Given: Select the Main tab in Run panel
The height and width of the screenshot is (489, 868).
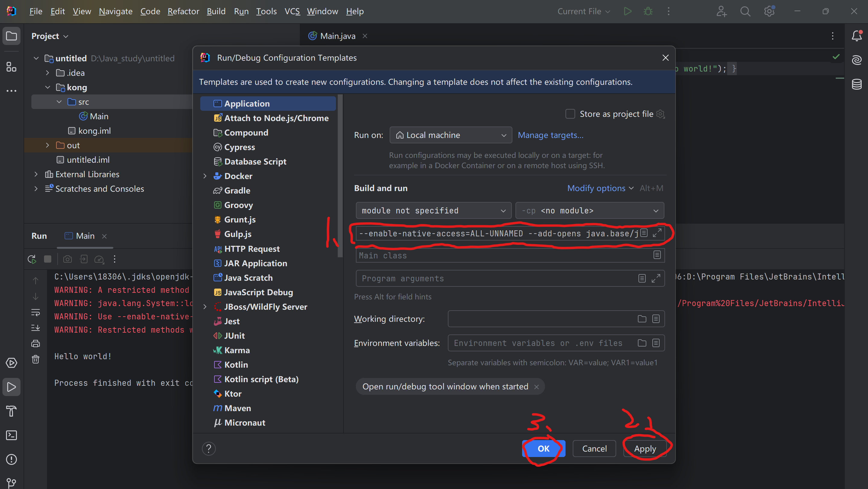Looking at the screenshot, I should coord(85,236).
